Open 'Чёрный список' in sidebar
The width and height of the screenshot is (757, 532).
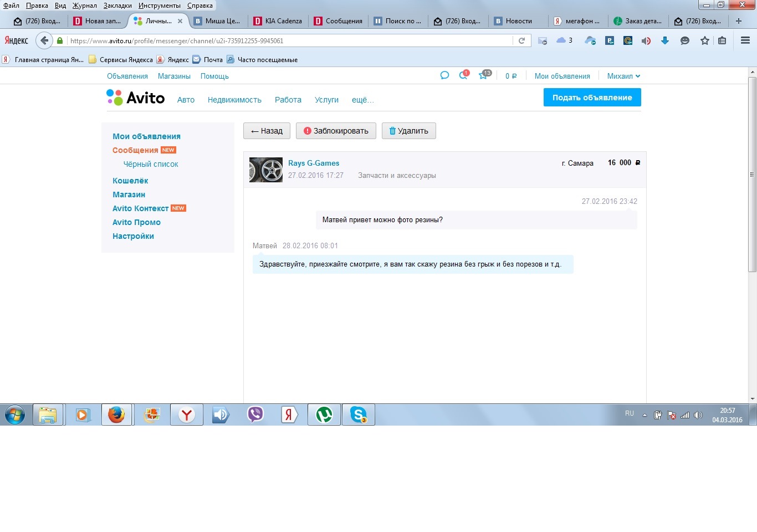151,164
